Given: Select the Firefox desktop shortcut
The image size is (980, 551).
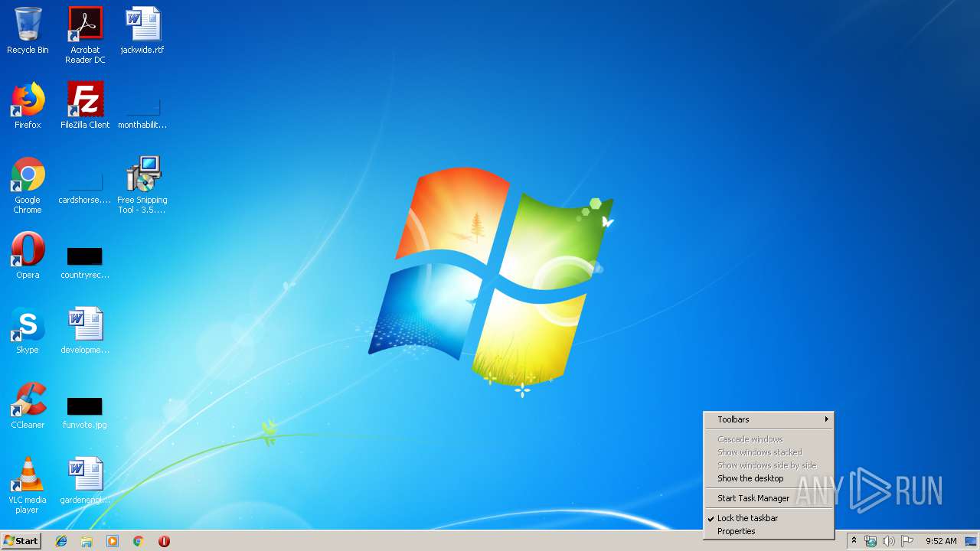Looking at the screenshot, I should pos(28,106).
